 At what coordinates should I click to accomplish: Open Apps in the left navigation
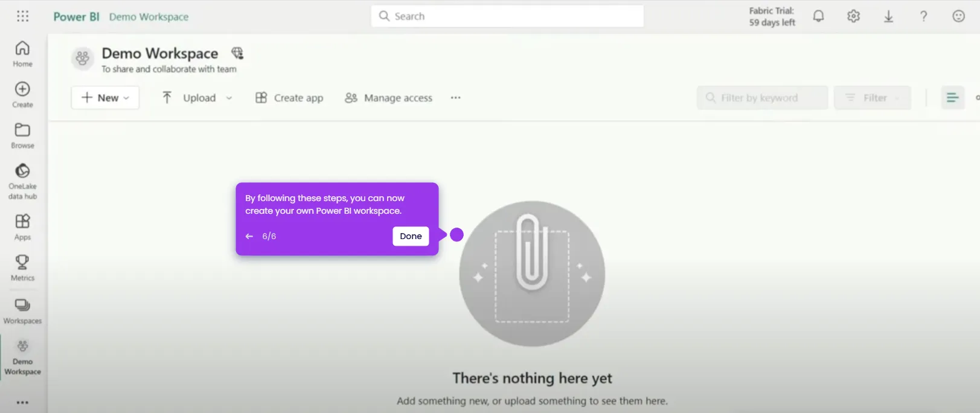tap(22, 228)
